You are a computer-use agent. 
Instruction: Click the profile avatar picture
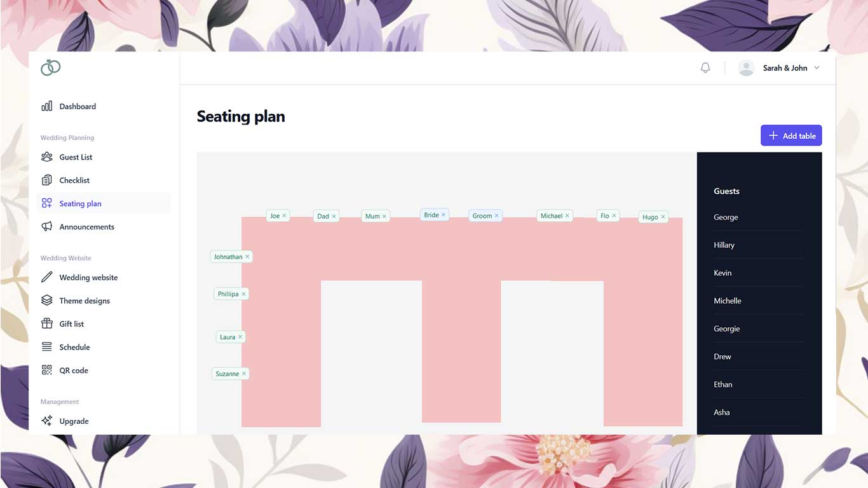pyautogui.click(x=746, y=67)
